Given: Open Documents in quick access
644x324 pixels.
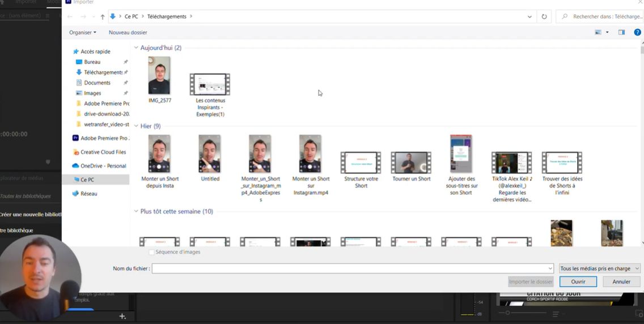Looking at the screenshot, I should click(x=97, y=83).
